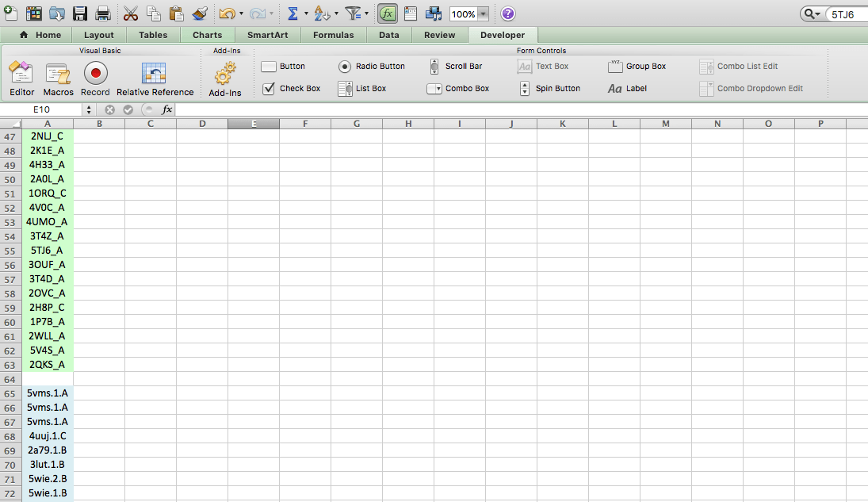
Task: Insert a Label form control
Action: 615,89
